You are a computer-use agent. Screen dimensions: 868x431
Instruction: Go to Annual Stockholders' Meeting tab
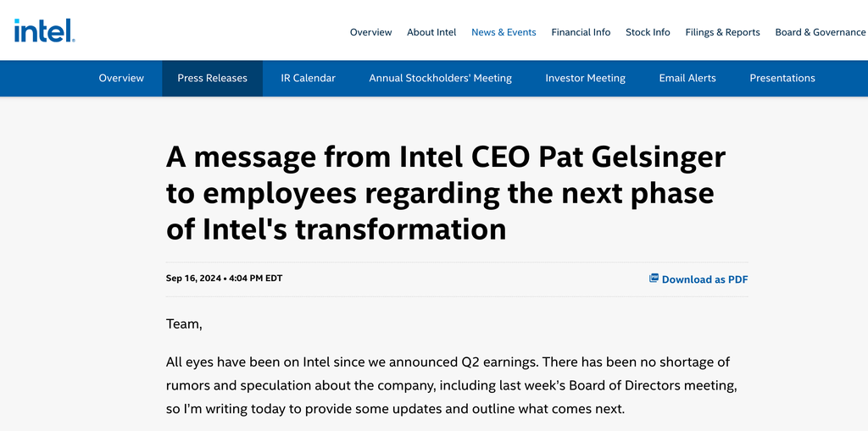point(440,78)
